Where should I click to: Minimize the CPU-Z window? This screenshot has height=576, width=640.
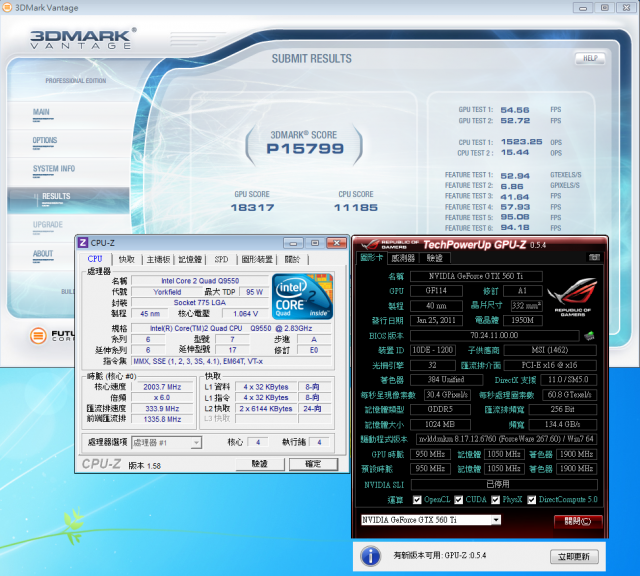pos(293,243)
